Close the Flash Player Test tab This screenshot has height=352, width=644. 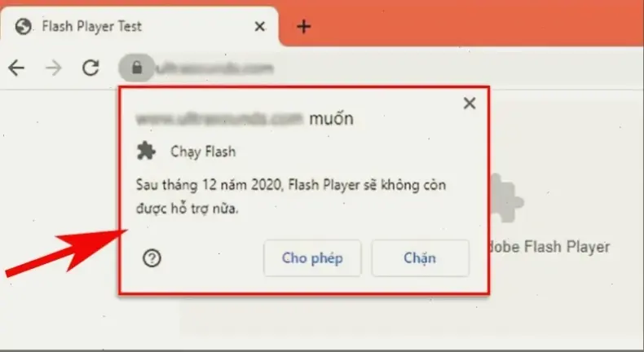(259, 27)
